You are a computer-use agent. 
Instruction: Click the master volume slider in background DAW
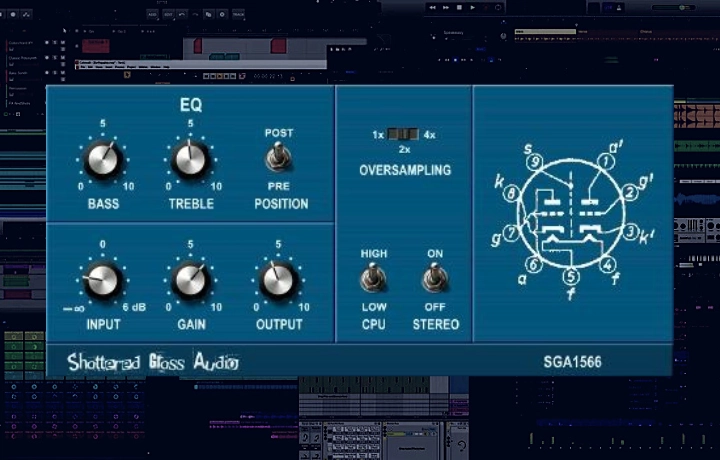[x=674, y=7]
